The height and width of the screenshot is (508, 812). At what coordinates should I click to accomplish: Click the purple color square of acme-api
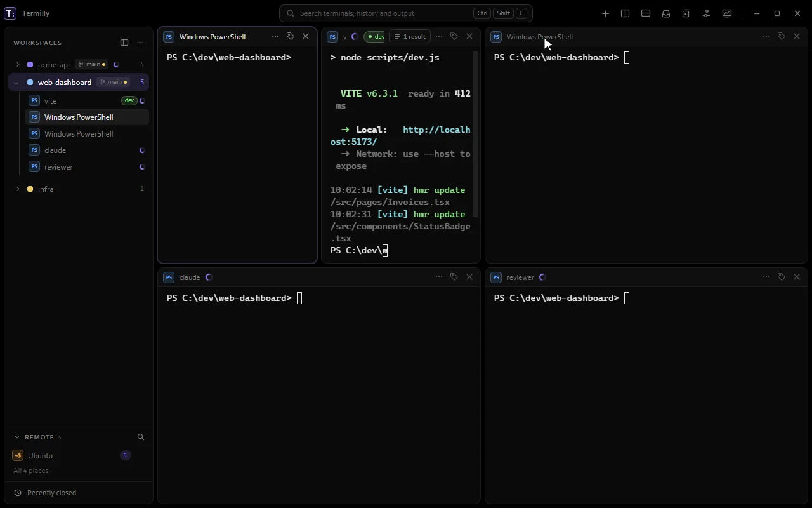pos(30,64)
